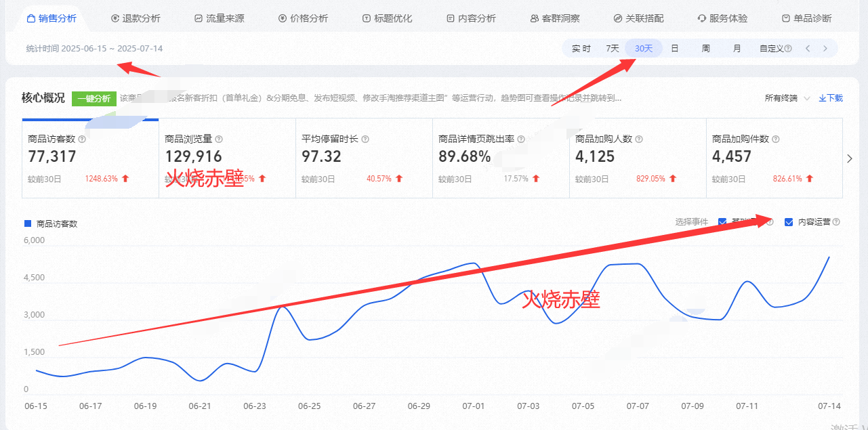The image size is (868, 430).
Task: Click help icon beside 商品访客数
Action: 82,139
